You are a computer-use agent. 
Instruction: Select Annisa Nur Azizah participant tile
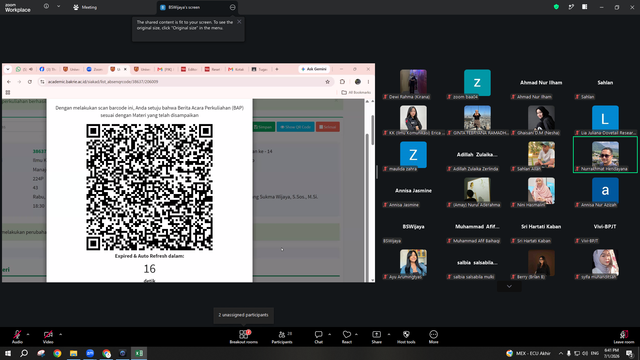pyautogui.click(x=605, y=191)
